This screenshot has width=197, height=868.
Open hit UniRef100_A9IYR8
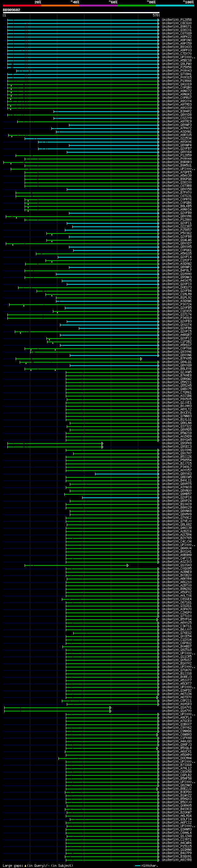click(177, 860)
